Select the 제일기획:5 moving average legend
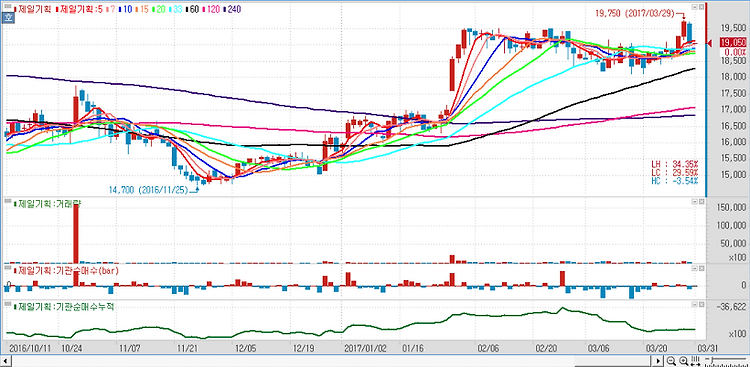This screenshot has width=750, height=367. 80,9
